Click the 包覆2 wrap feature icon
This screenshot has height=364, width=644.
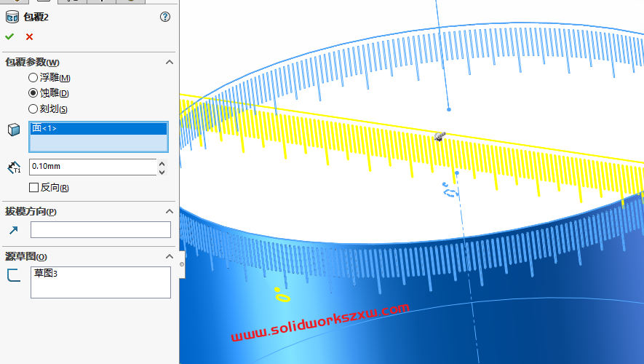pyautogui.click(x=12, y=17)
